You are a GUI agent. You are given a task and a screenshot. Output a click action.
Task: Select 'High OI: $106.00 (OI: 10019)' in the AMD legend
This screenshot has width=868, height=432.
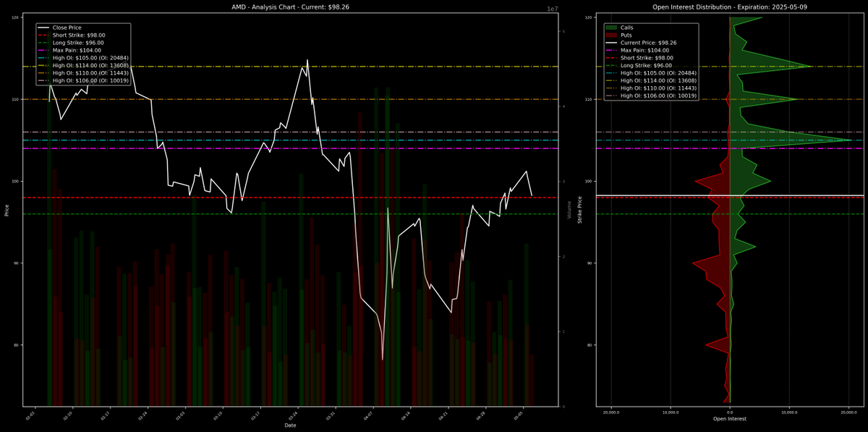tap(90, 81)
